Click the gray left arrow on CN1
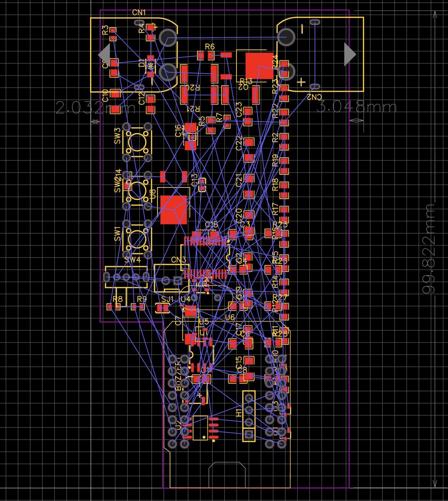This screenshot has width=448, height=501. (x=104, y=54)
